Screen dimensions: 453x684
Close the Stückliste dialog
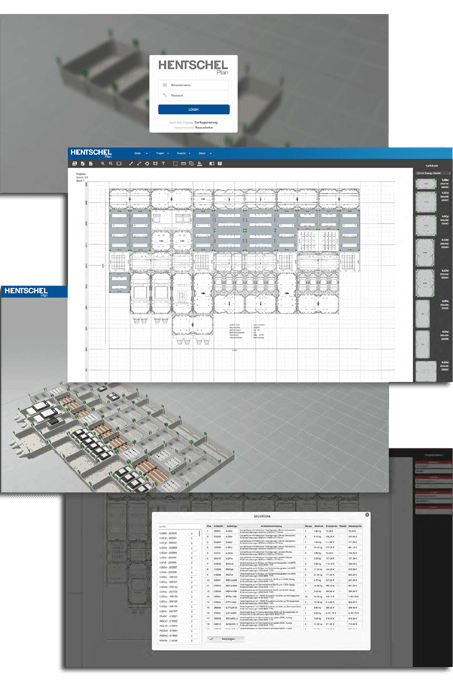pyautogui.click(x=367, y=515)
